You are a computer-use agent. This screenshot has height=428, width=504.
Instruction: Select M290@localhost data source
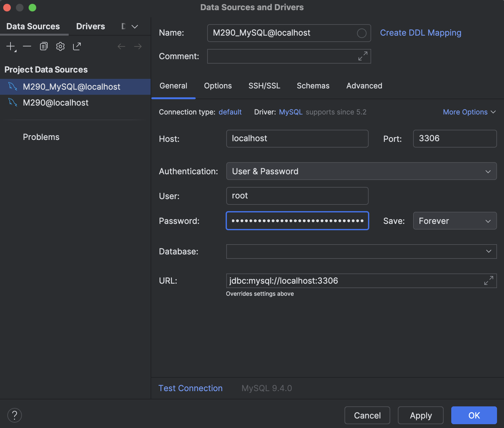pyautogui.click(x=75, y=103)
